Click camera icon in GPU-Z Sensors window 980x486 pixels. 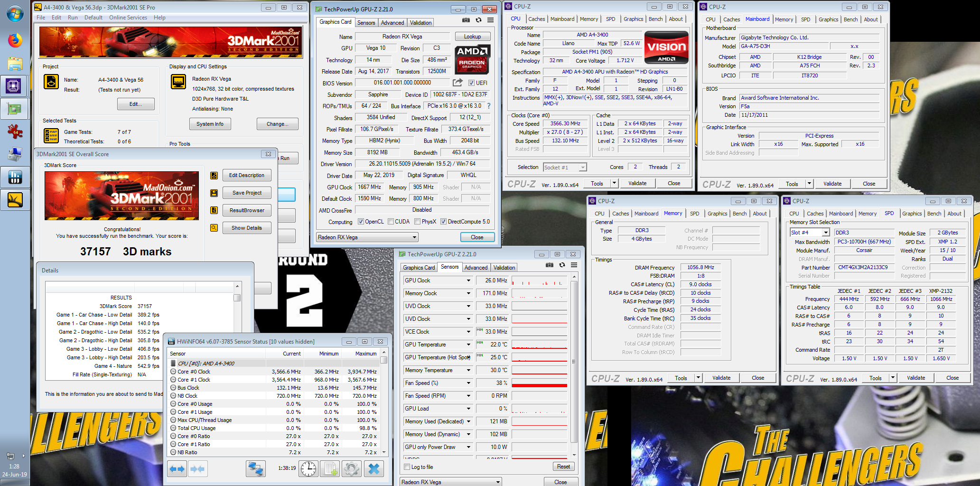(550, 265)
